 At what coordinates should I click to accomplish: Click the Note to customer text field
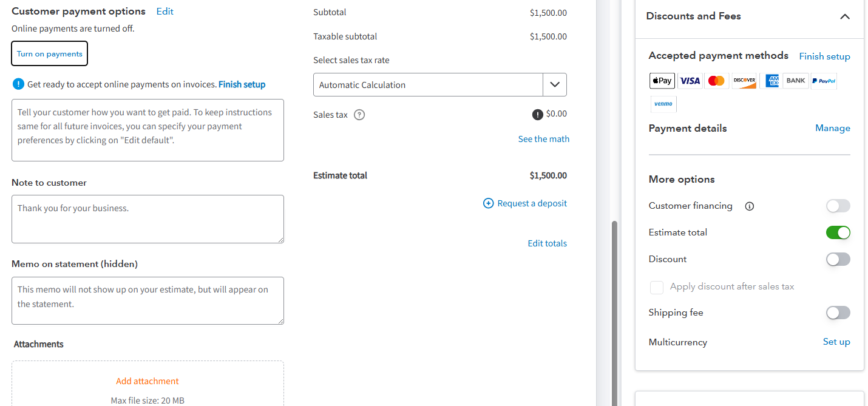coord(147,219)
